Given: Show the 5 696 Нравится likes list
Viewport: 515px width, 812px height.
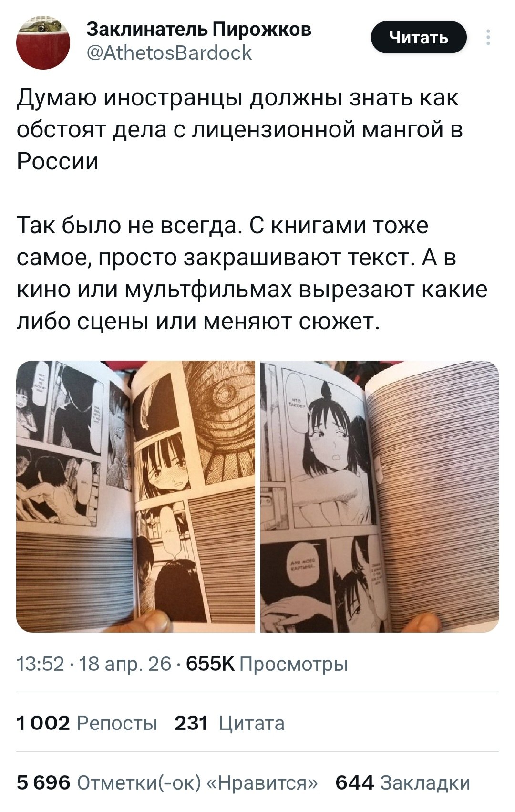Looking at the screenshot, I should 167,783.
